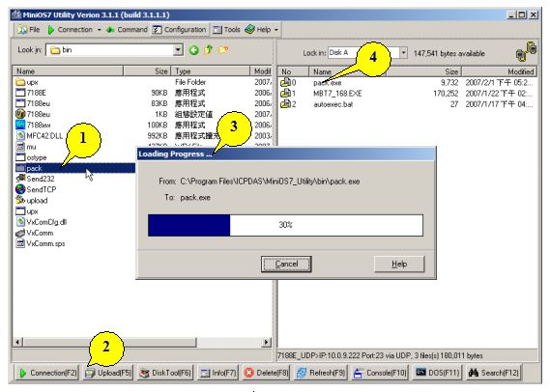Image resolution: width=550 pixels, height=392 pixels.
Task: Expand the bin Look in dropdown
Action: [x=178, y=50]
